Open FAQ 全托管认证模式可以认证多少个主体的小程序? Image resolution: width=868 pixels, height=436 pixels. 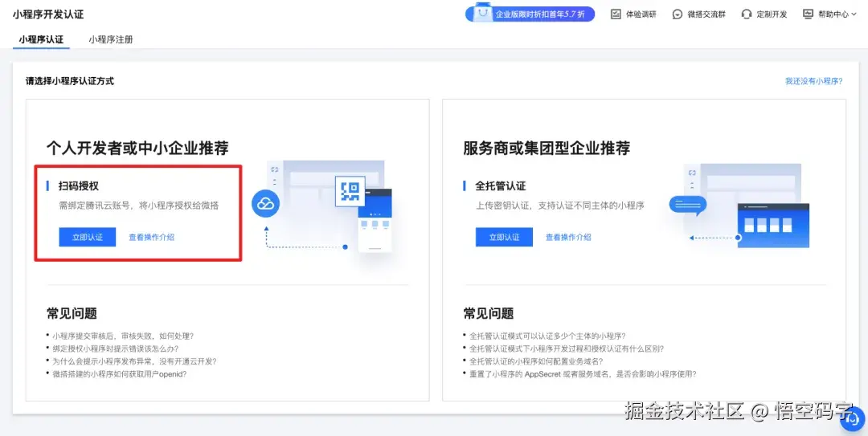(x=547, y=336)
